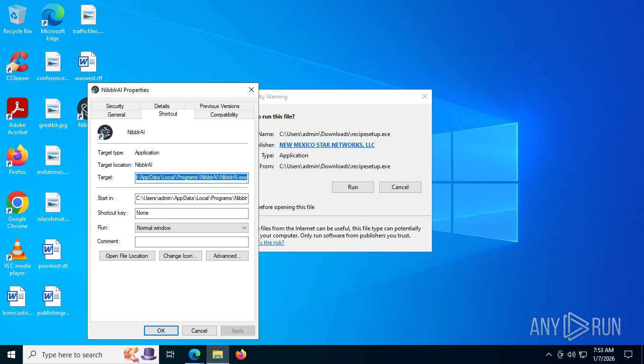
Task: Click the Comment text field
Action: [x=191, y=242]
